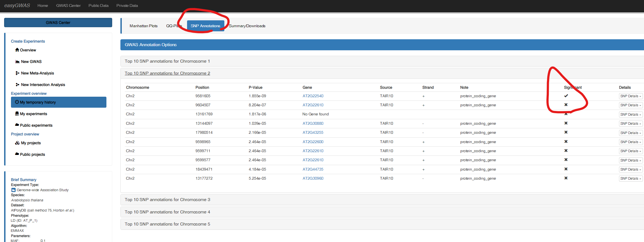Open Public Data in top navigation
Screen dimensions: 644x242
(x=98, y=5)
